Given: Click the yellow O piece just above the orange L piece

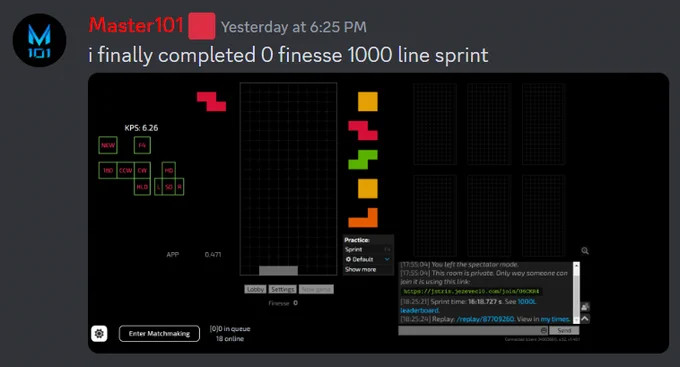Looking at the screenshot, I should [x=368, y=189].
